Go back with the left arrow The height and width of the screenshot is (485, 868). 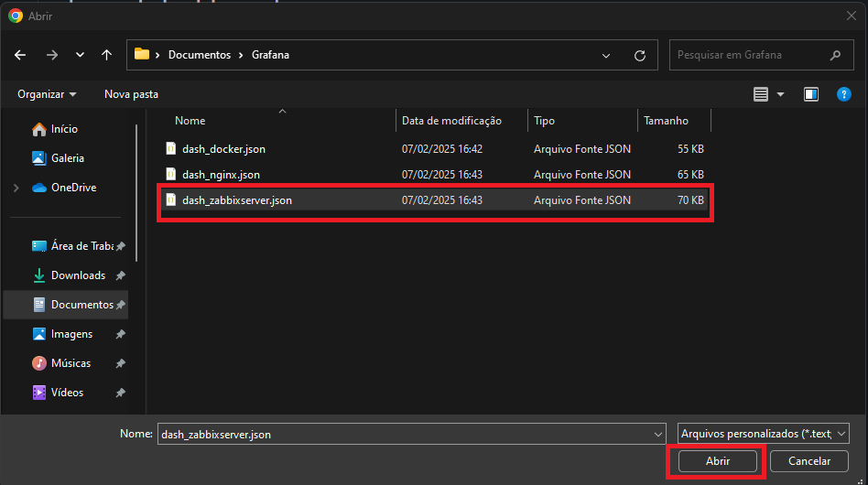coord(20,55)
